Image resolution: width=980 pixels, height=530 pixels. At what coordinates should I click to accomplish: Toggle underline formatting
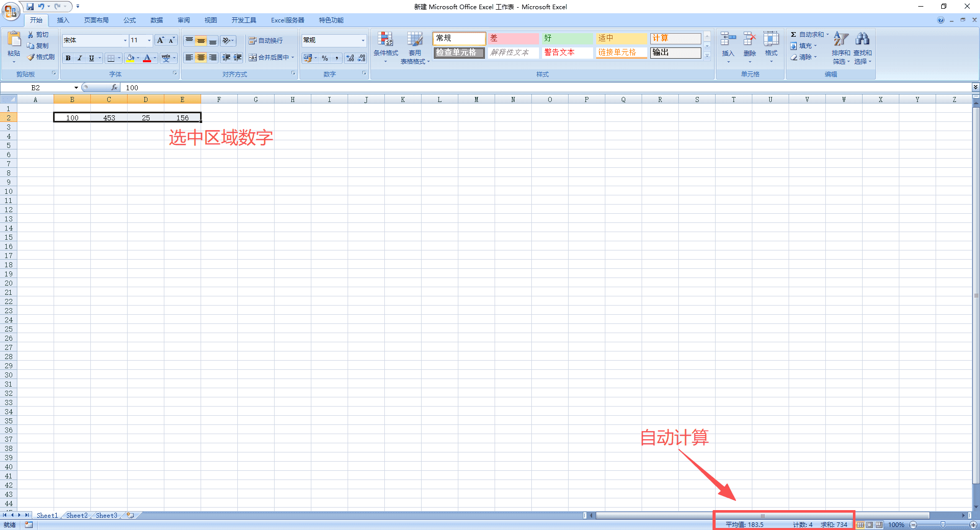click(91, 58)
